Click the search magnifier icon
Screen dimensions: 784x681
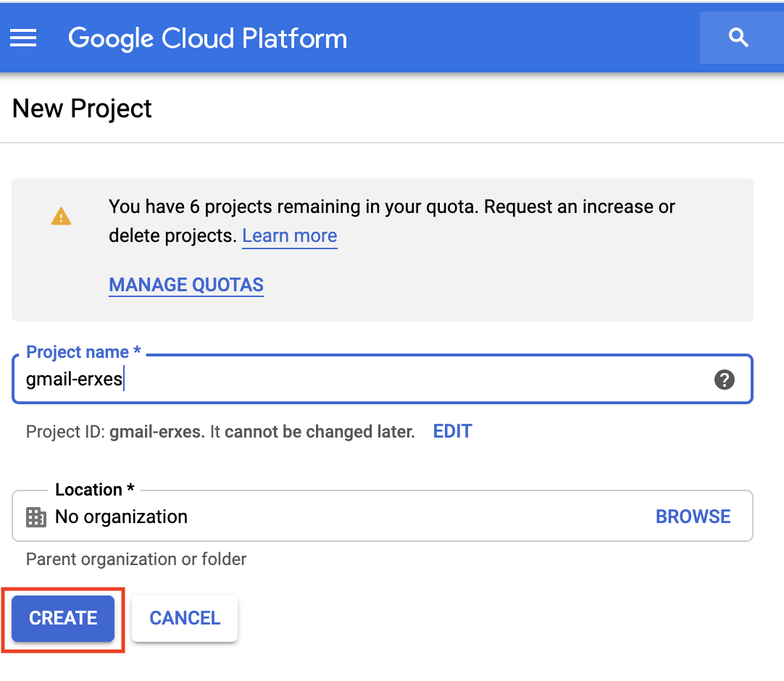738,38
